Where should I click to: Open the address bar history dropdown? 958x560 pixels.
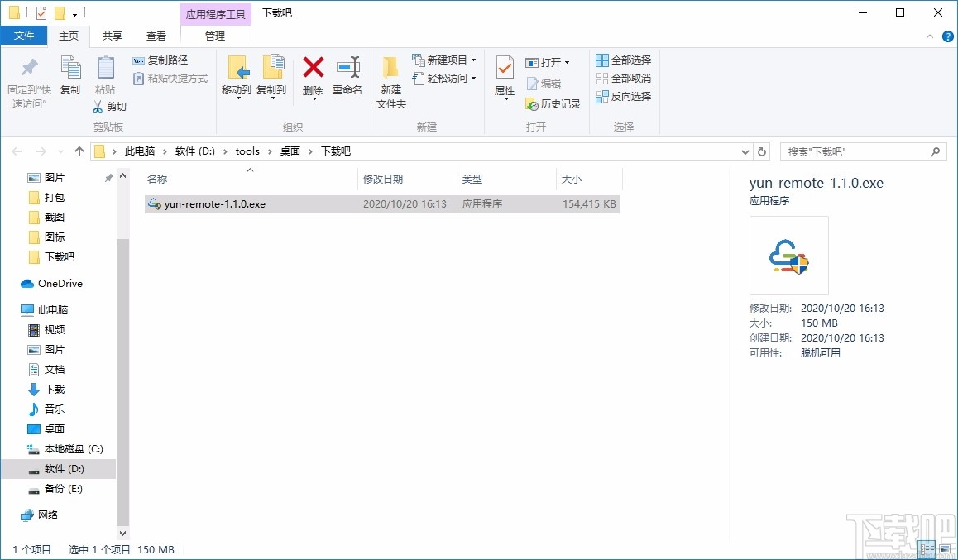[745, 151]
